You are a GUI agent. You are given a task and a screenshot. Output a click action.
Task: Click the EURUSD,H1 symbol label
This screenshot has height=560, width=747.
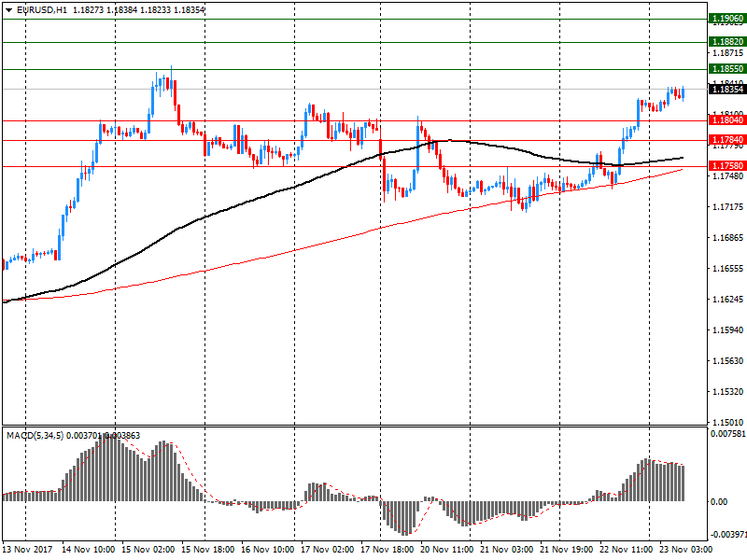click(x=42, y=10)
